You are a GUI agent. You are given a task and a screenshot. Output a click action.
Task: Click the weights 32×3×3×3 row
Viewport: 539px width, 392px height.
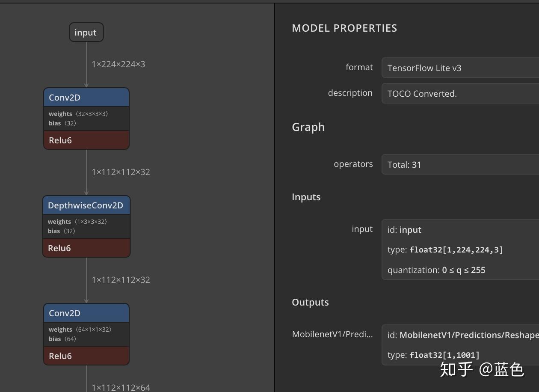(78, 114)
